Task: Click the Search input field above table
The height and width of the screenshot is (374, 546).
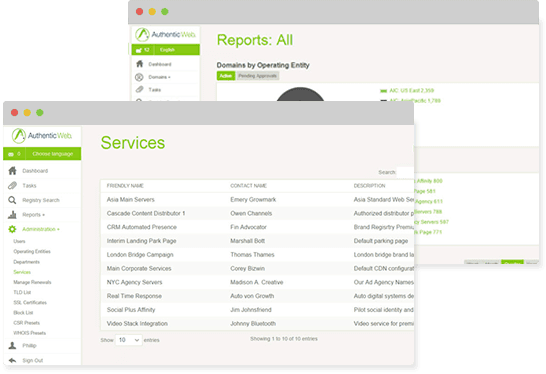Action: click(405, 172)
